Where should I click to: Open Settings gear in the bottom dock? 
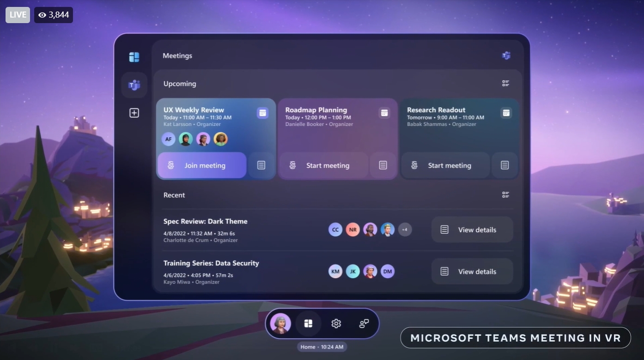[x=336, y=323]
